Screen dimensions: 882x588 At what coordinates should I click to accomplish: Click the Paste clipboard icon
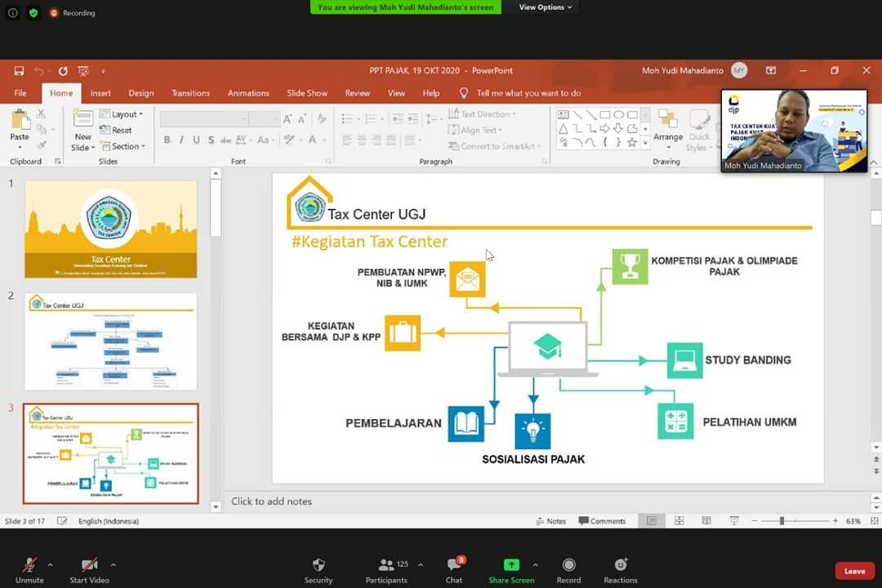point(20,121)
